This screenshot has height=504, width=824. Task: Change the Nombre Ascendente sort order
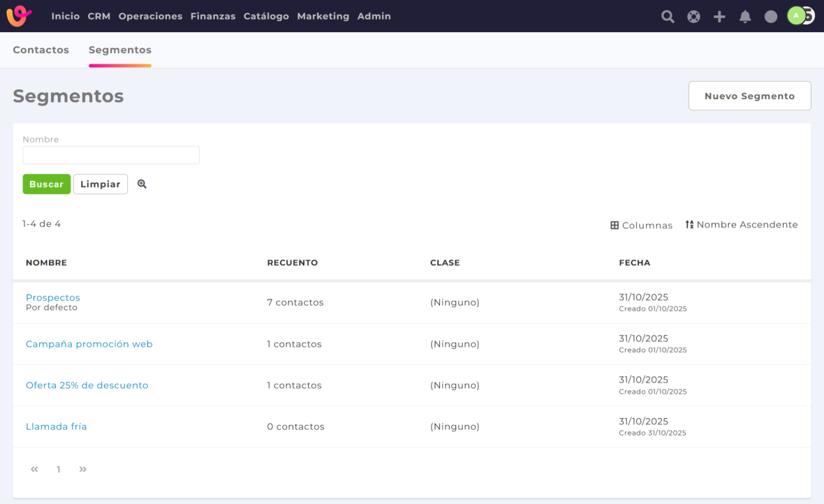point(742,225)
